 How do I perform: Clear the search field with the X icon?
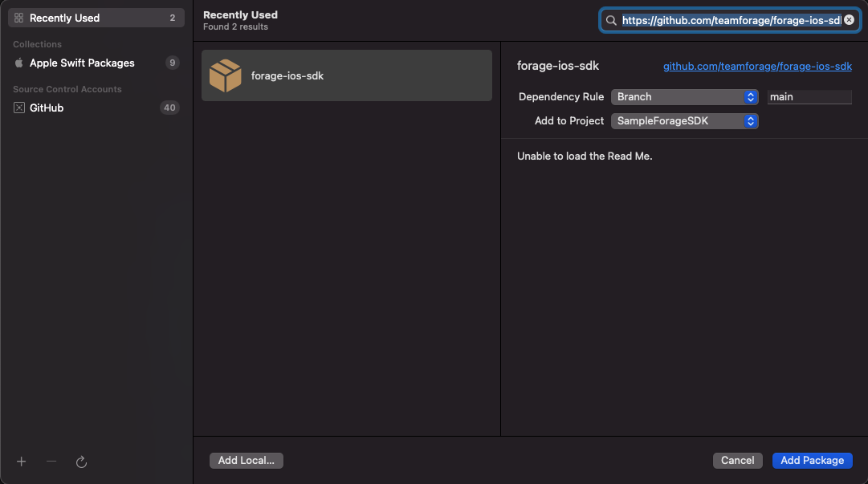(x=850, y=20)
